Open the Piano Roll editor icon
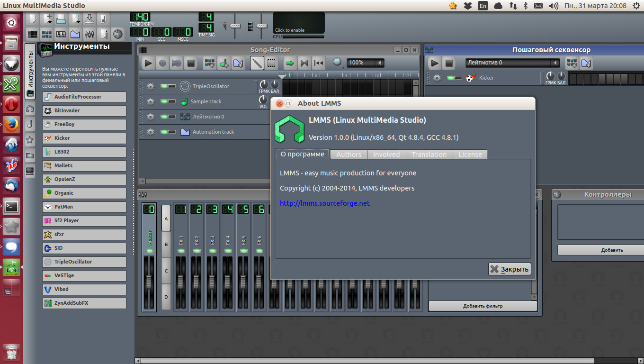This screenshot has height=364, width=644. tap(61, 34)
